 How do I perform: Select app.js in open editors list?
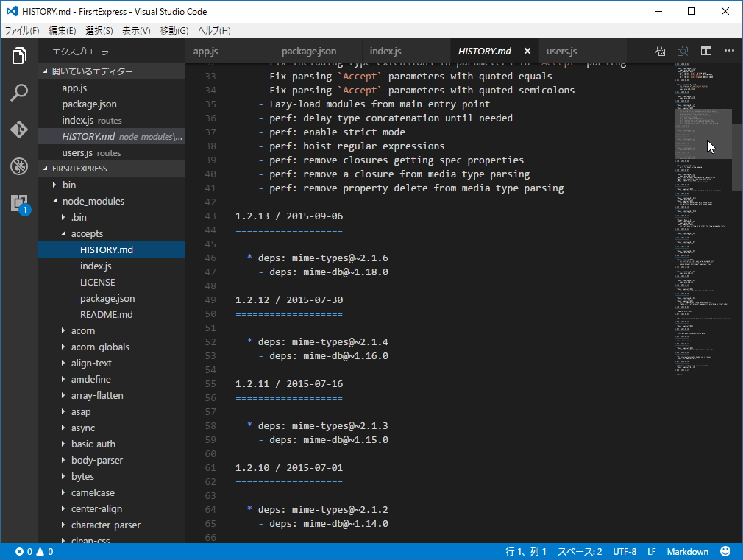(111, 88)
